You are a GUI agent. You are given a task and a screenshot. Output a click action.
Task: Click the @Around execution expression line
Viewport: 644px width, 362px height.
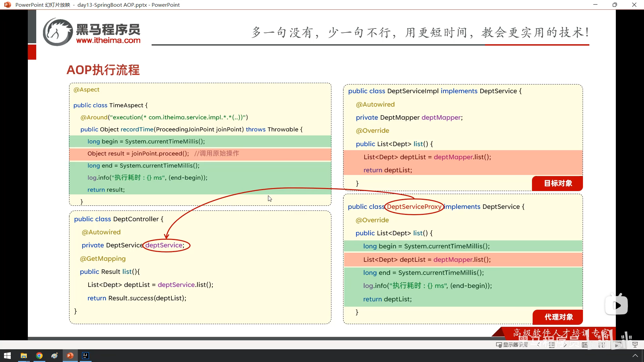164,117
